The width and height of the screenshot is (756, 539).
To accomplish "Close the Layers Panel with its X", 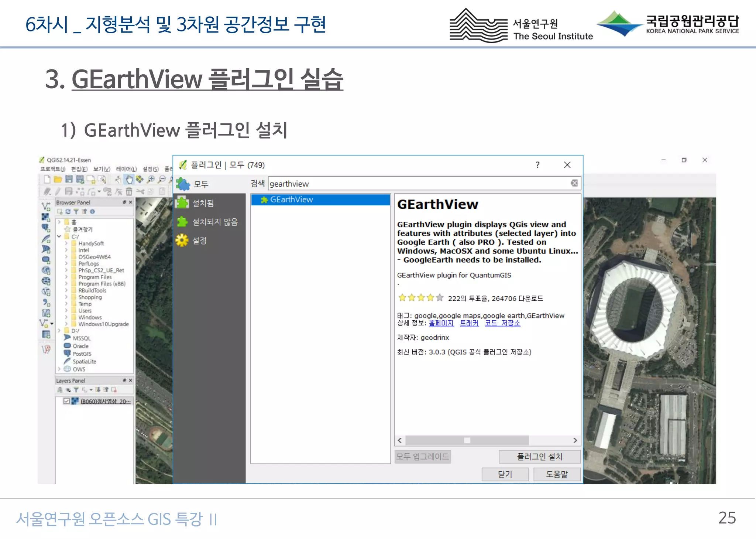I will click(130, 380).
